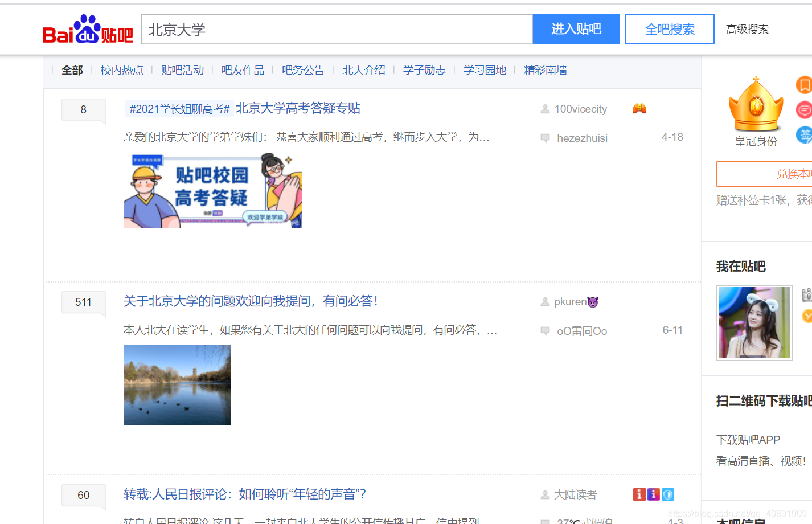This screenshot has width=812, height=524.
Task: Click the orange check icon beside profile photo
Action: pos(807,316)
